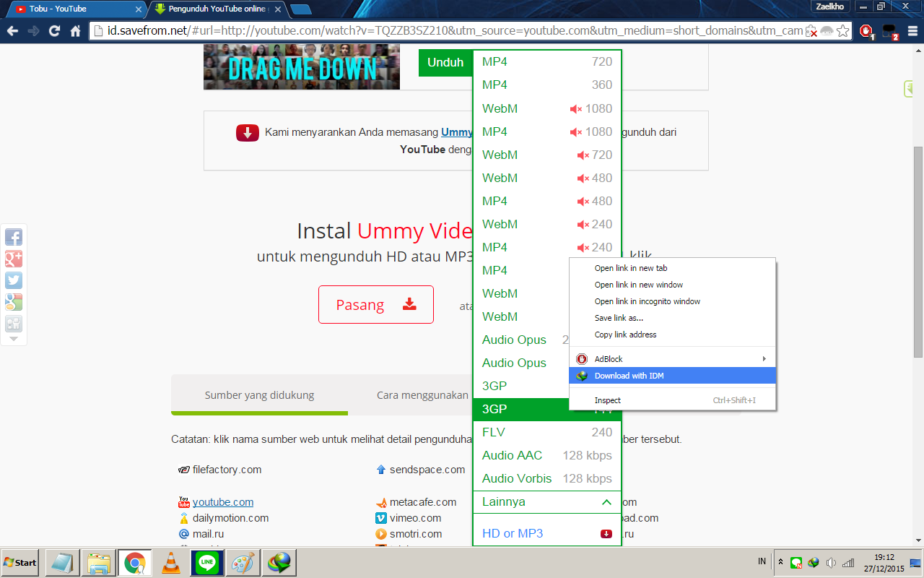Click the network signal tray icon

[848, 562]
